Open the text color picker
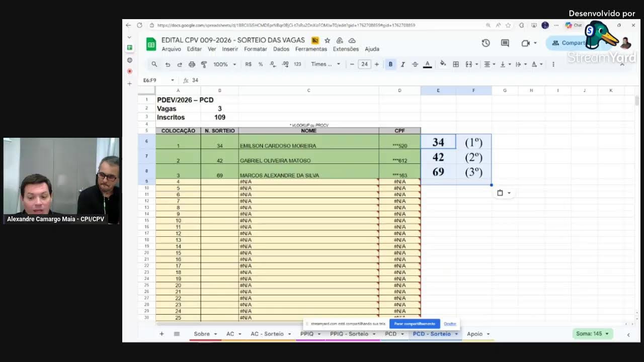The width and height of the screenshot is (644, 362). pos(427,64)
